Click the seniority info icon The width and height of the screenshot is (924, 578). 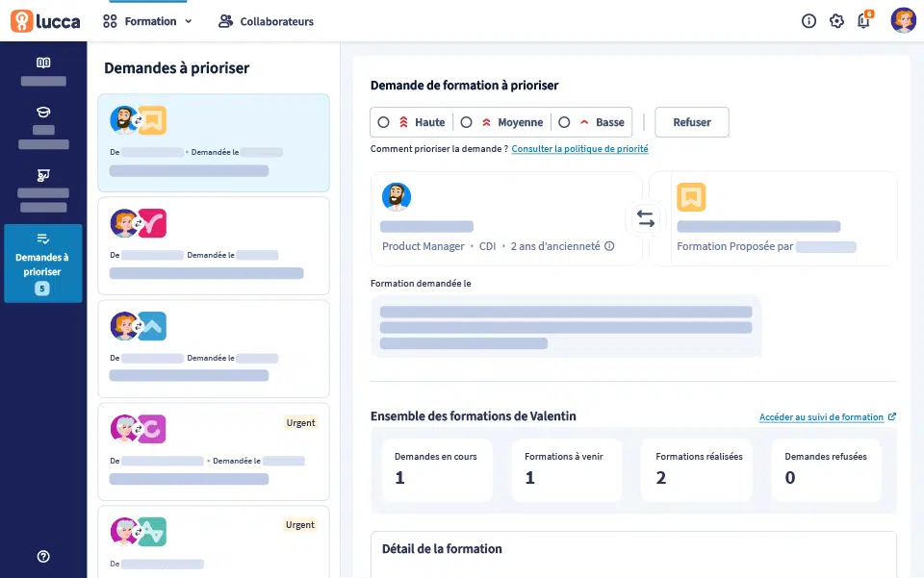[609, 246]
